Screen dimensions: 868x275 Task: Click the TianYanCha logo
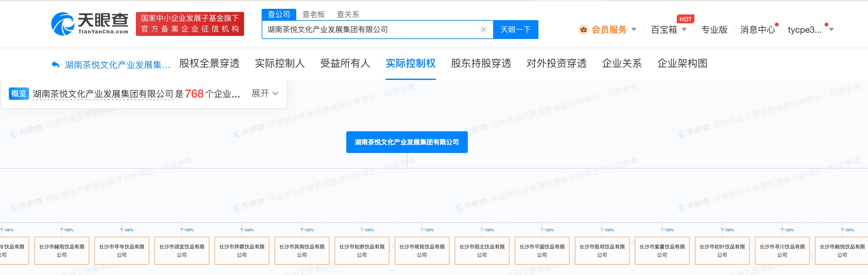point(90,24)
